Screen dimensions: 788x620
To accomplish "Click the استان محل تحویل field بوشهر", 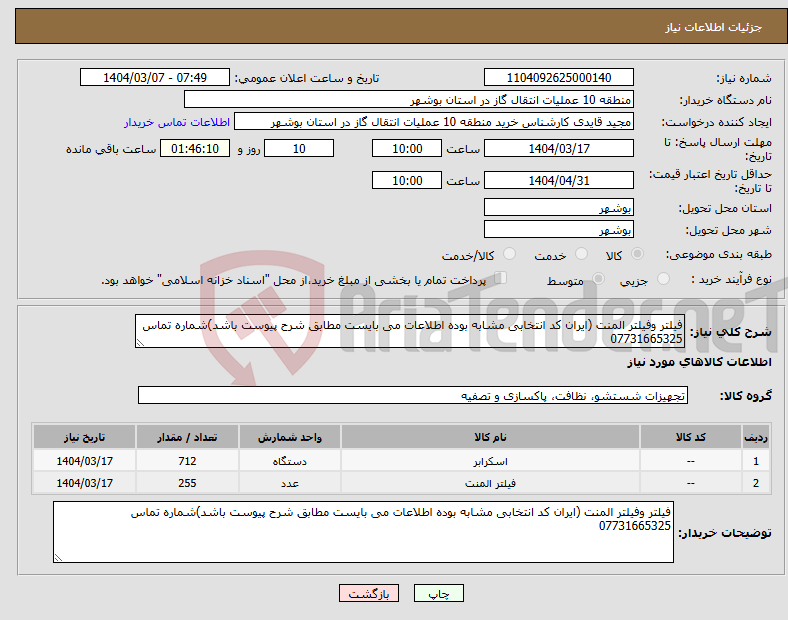I will coord(558,207).
